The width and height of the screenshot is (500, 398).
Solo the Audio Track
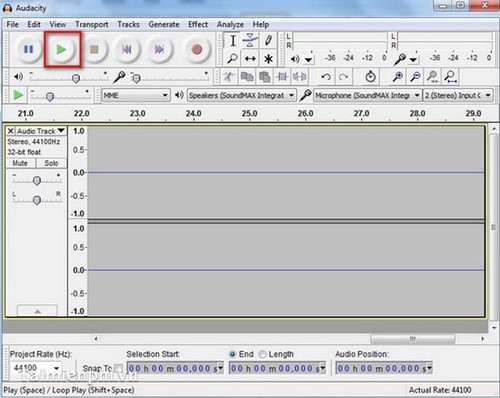[51, 163]
